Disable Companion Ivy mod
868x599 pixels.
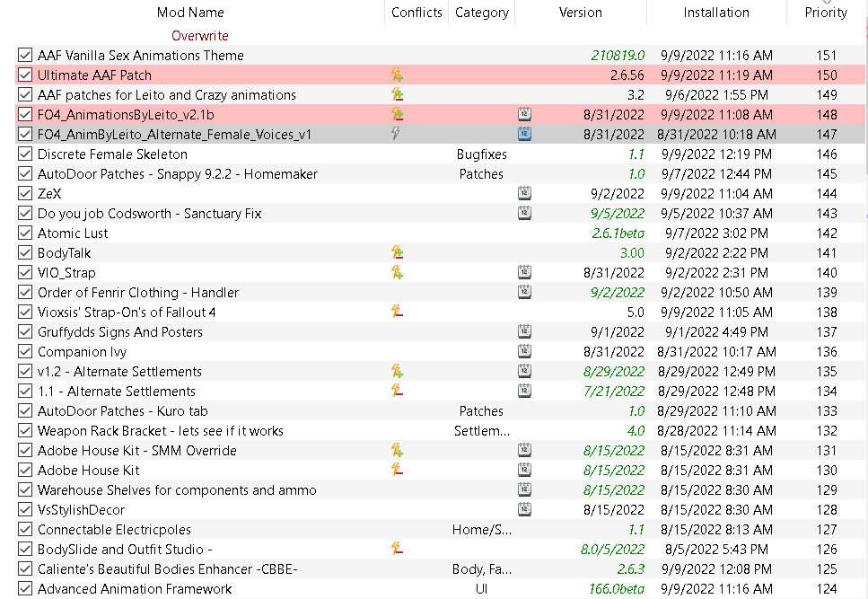pos(25,351)
